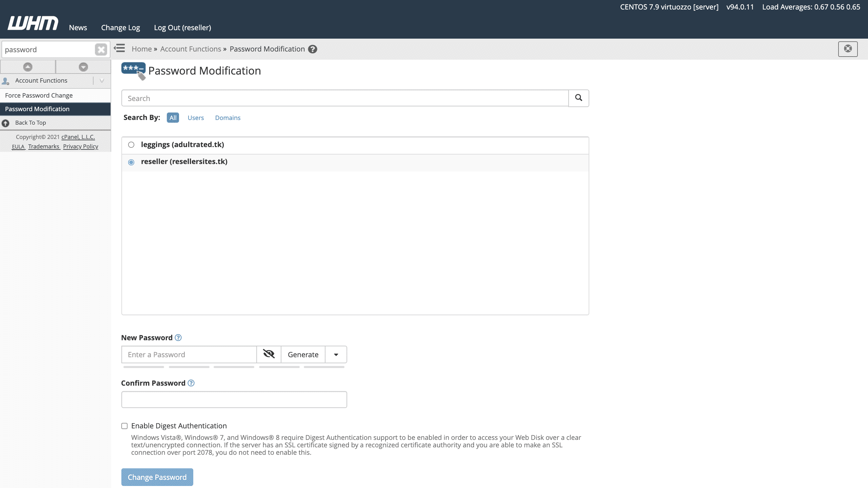Select the reseller (resellersites.tk) radio button
The height and width of the screenshot is (488, 868).
point(131,162)
